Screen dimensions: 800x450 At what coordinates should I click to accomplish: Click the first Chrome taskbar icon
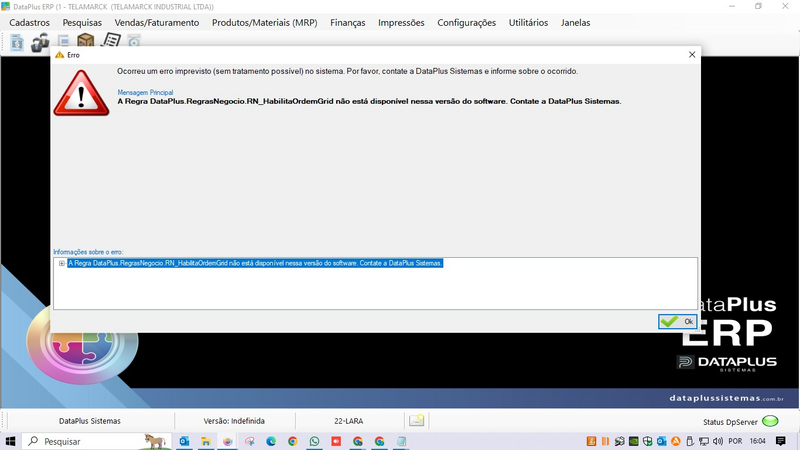(292, 441)
